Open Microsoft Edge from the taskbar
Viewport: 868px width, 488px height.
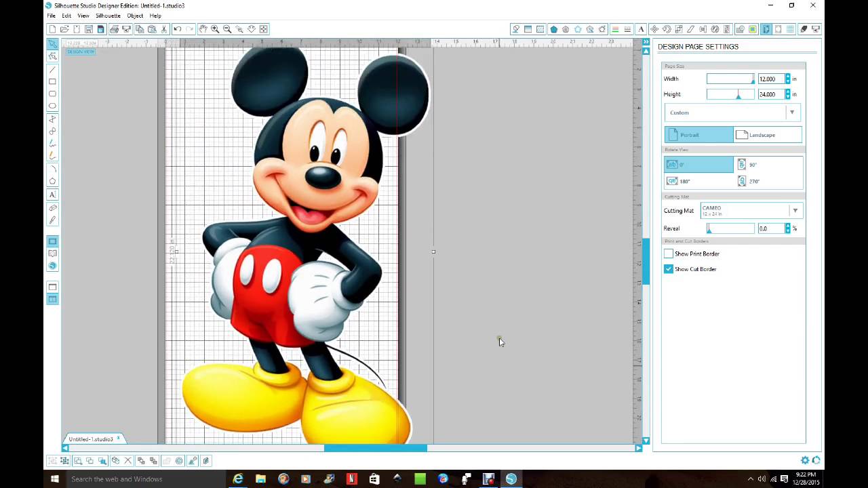(x=238, y=479)
